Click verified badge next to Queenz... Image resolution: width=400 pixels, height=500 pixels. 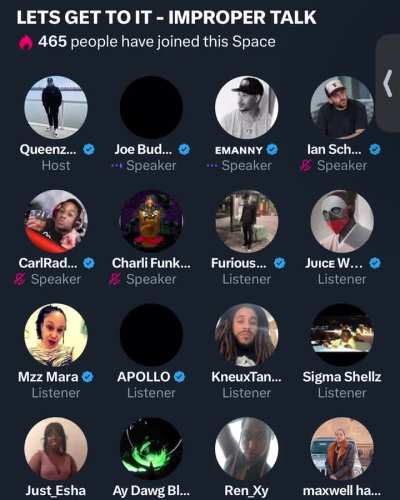89,149
